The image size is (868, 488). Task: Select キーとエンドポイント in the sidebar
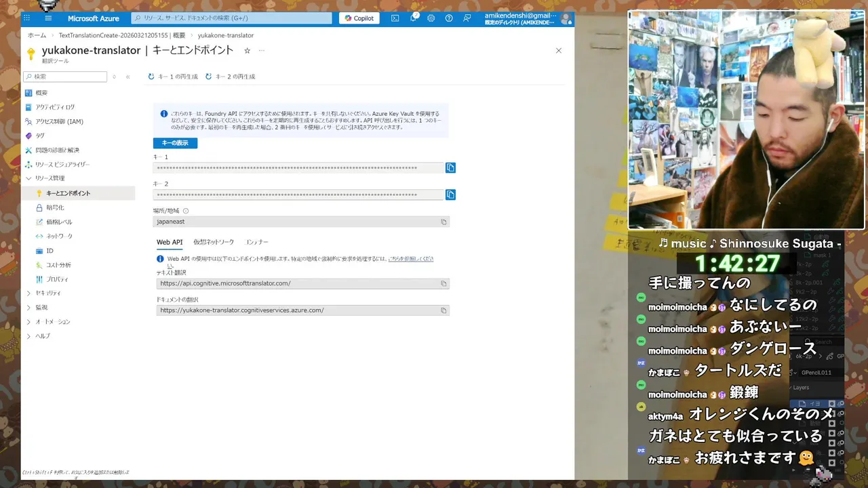point(78,193)
